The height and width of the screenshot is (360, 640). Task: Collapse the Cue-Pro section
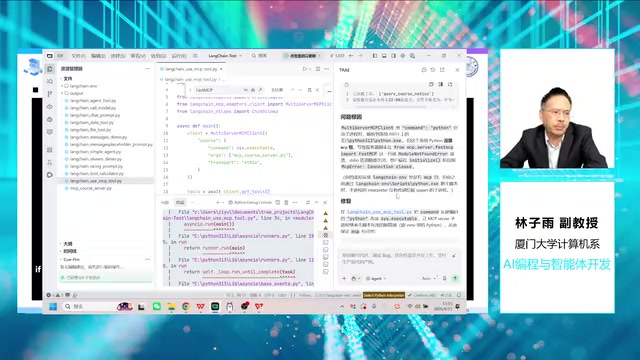coord(71,259)
